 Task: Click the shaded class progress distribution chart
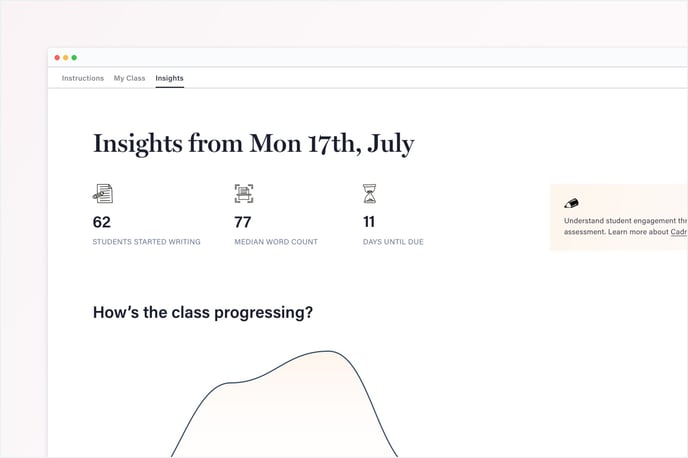284,404
